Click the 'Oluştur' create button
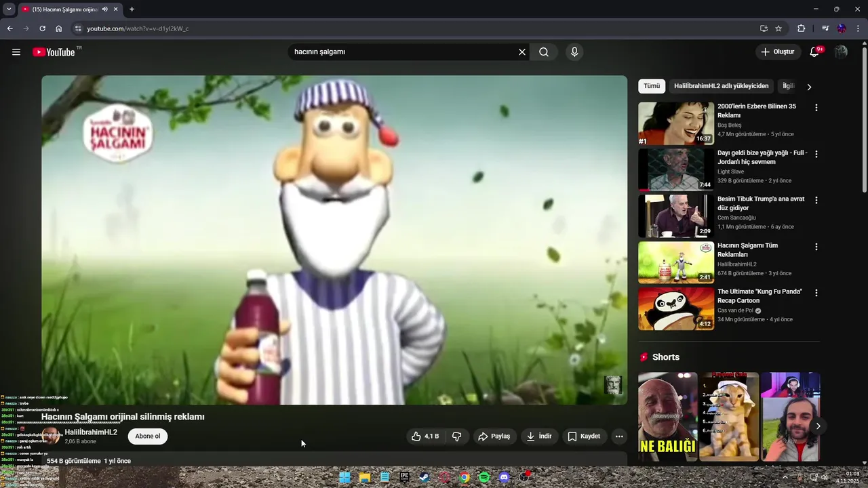Image resolution: width=868 pixels, height=488 pixels. pyautogui.click(x=777, y=52)
